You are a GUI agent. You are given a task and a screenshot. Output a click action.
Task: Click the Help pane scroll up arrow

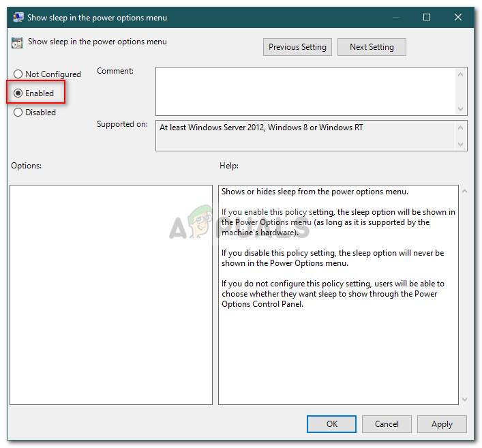click(x=464, y=191)
